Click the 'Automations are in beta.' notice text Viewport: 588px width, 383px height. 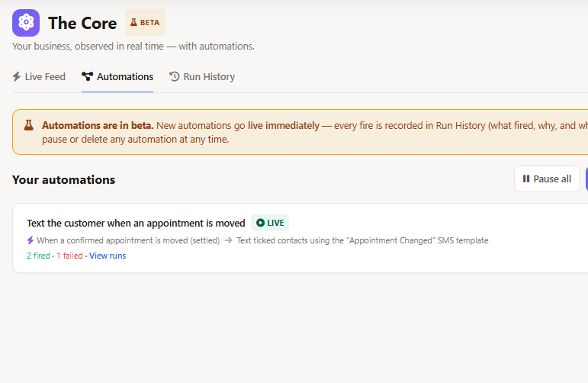[98, 126]
